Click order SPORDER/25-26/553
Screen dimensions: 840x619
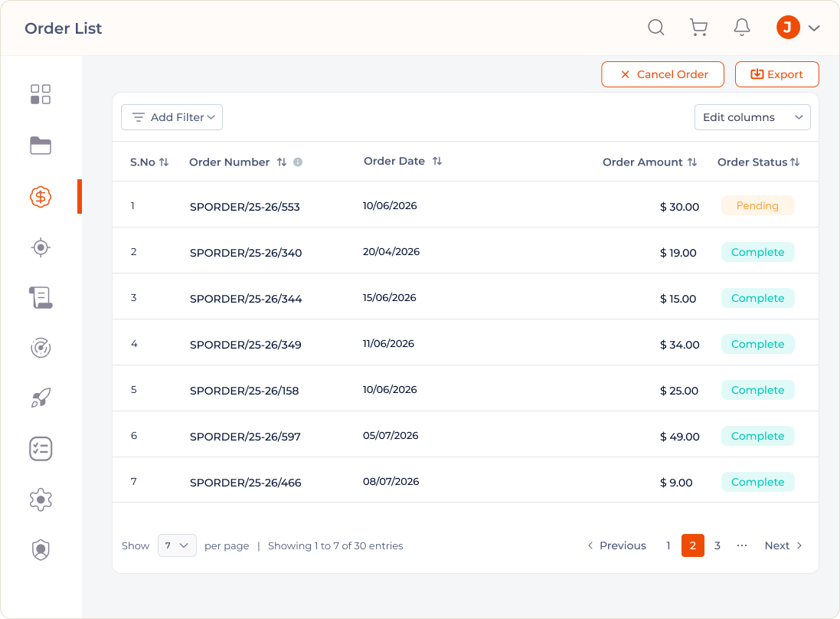click(245, 207)
